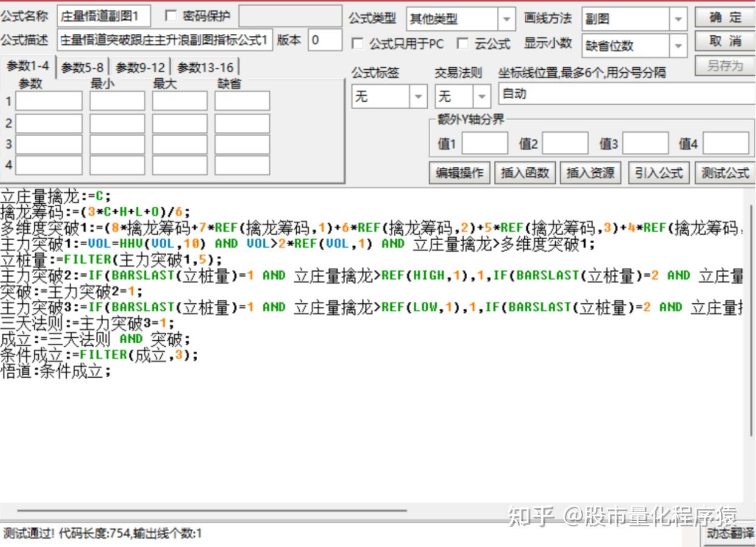Open the 交易法则 dropdown

[x=482, y=96]
